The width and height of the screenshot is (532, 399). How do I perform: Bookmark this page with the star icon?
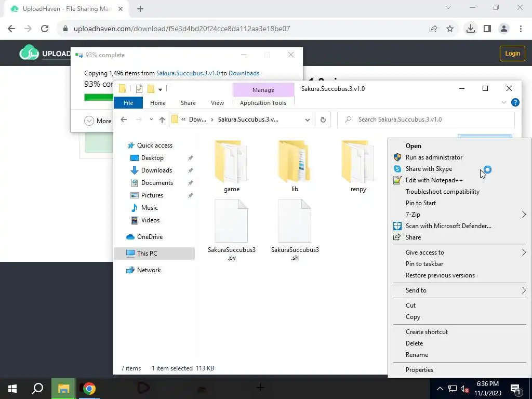[x=450, y=29]
